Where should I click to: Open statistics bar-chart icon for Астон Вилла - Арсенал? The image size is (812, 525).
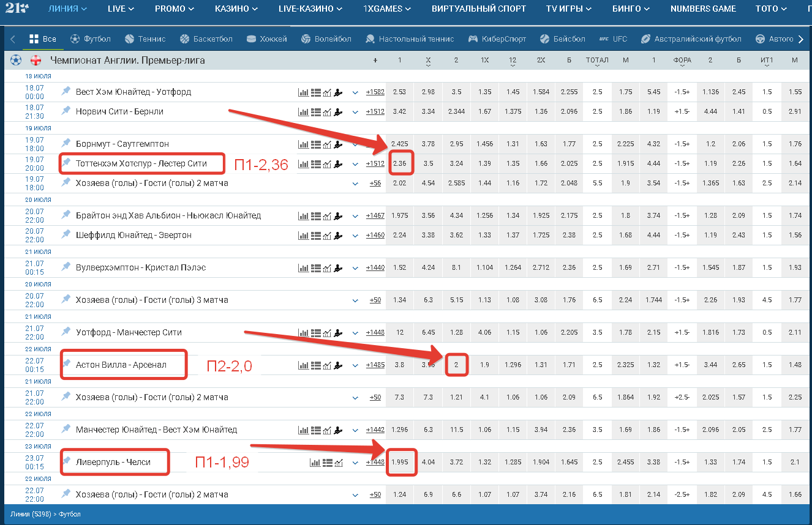303,365
